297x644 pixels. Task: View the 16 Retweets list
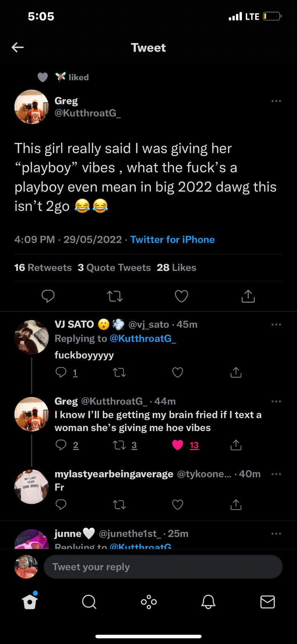tap(43, 268)
